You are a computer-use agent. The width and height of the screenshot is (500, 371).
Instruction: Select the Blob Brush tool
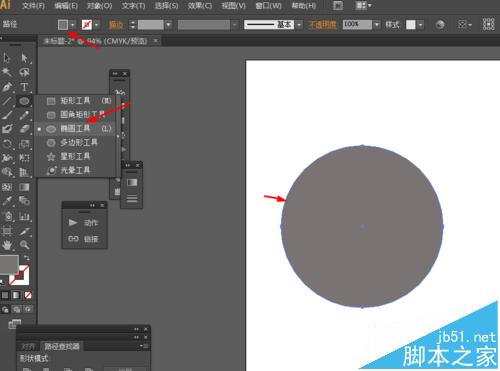point(7,129)
